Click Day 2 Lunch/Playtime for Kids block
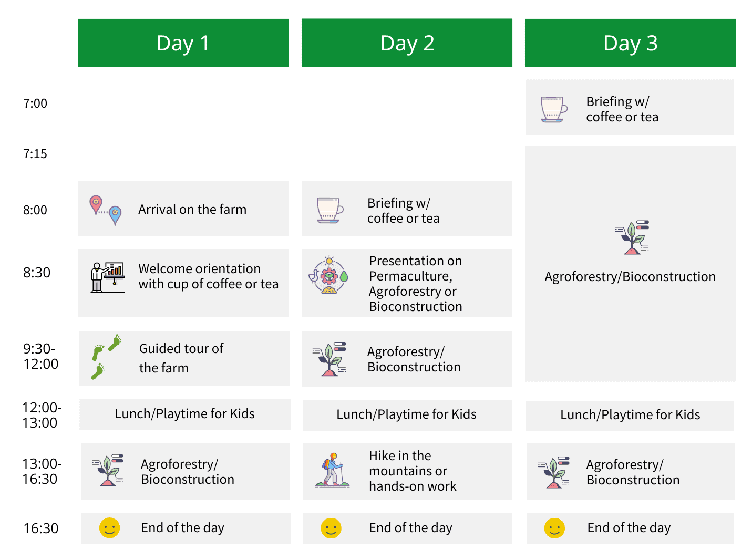This screenshot has height=560, width=752. 407,414
